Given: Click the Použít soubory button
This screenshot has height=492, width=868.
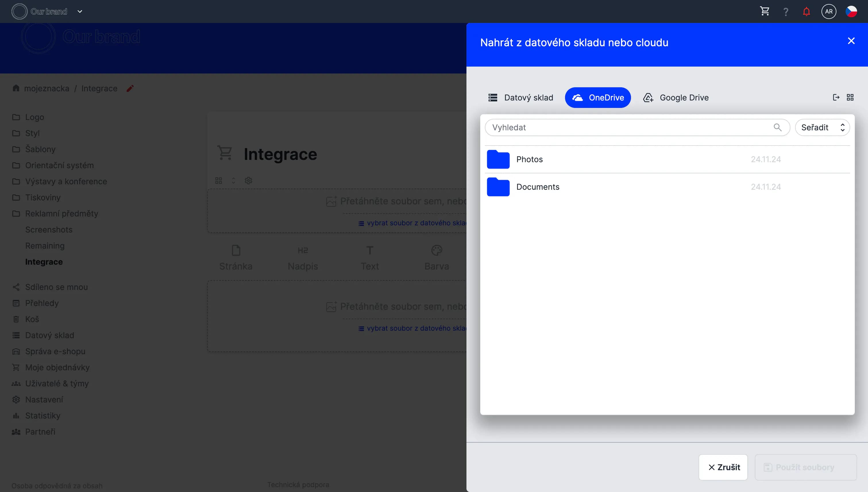Looking at the screenshot, I should coord(805,467).
